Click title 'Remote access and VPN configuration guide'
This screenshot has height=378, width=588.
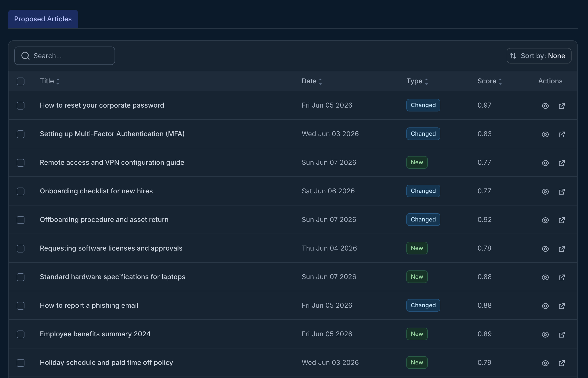click(112, 163)
